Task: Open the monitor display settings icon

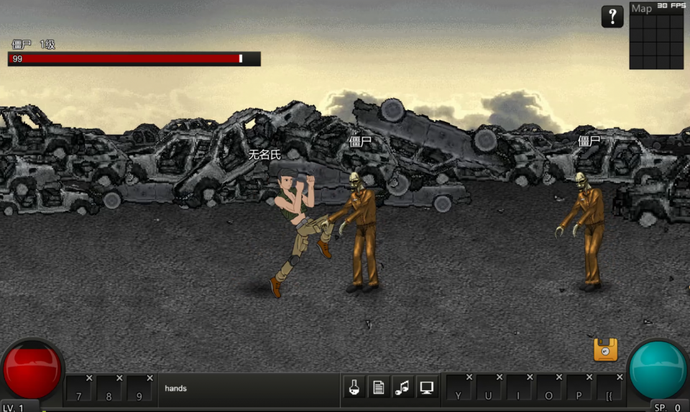Action: pyautogui.click(x=426, y=388)
